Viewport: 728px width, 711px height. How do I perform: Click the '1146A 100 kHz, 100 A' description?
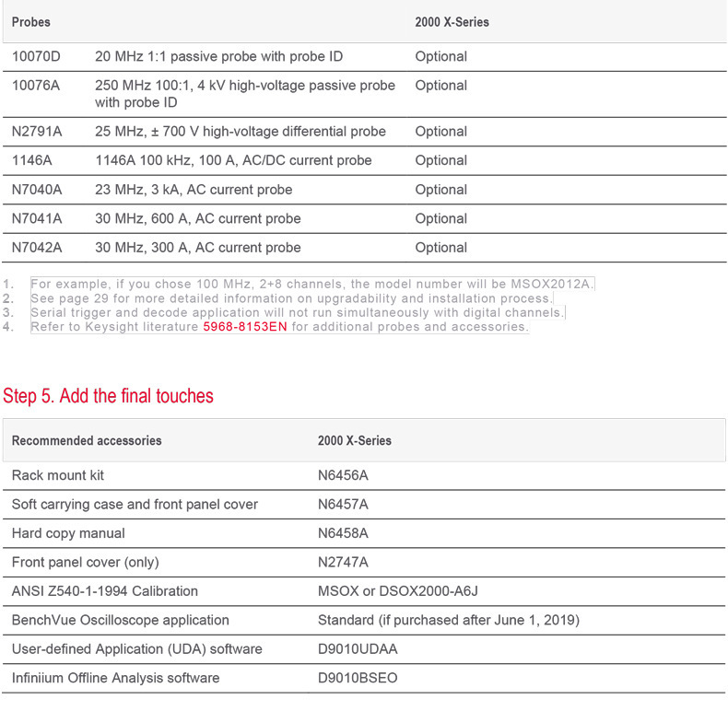coord(233,160)
